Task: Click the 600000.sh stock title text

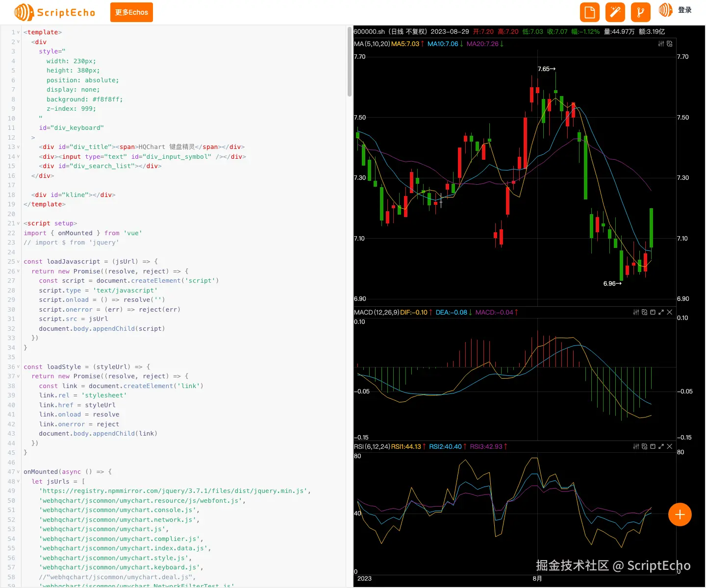Action: 369,31
